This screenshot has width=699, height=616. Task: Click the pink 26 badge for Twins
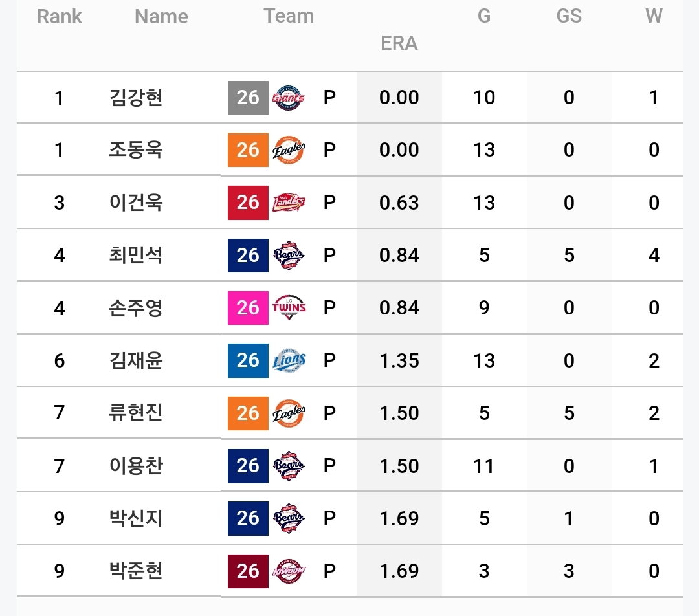(x=248, y=307)
